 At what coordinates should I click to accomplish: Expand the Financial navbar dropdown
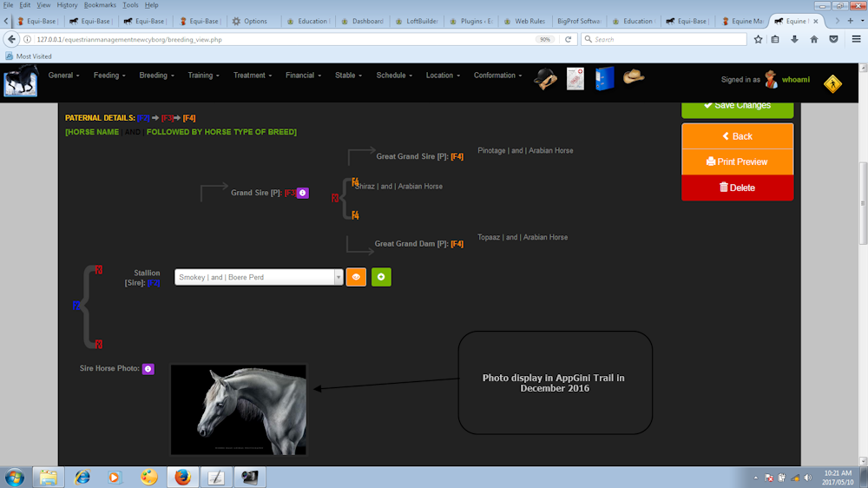click(x=303, y=76)
